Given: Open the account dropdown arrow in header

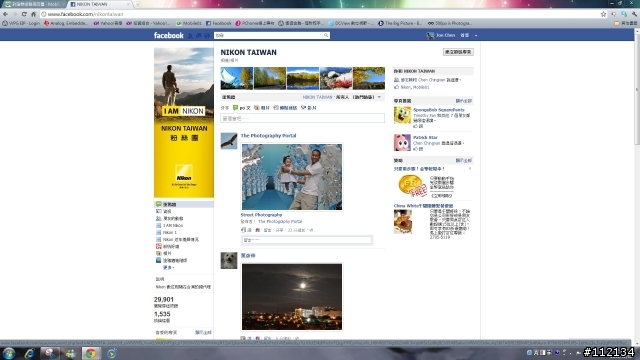Looking at the screenshot, I should tap(476, 36).
